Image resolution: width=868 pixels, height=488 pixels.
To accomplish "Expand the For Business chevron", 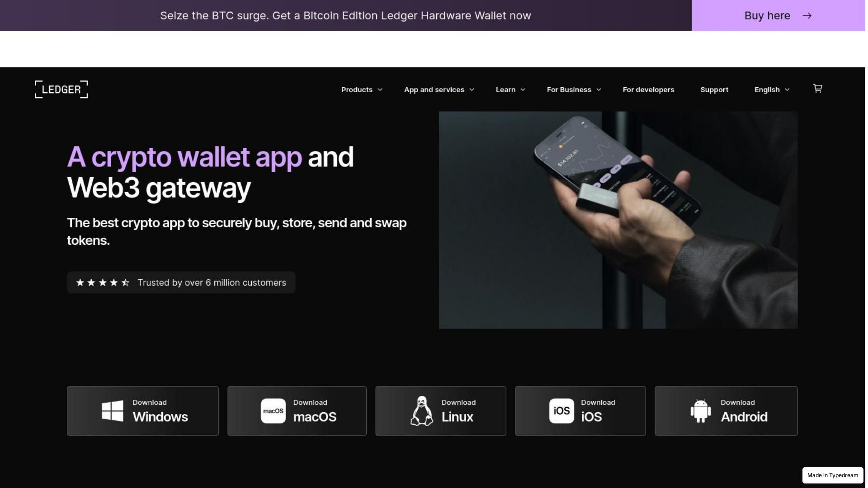I will click(x=599, y=90).
